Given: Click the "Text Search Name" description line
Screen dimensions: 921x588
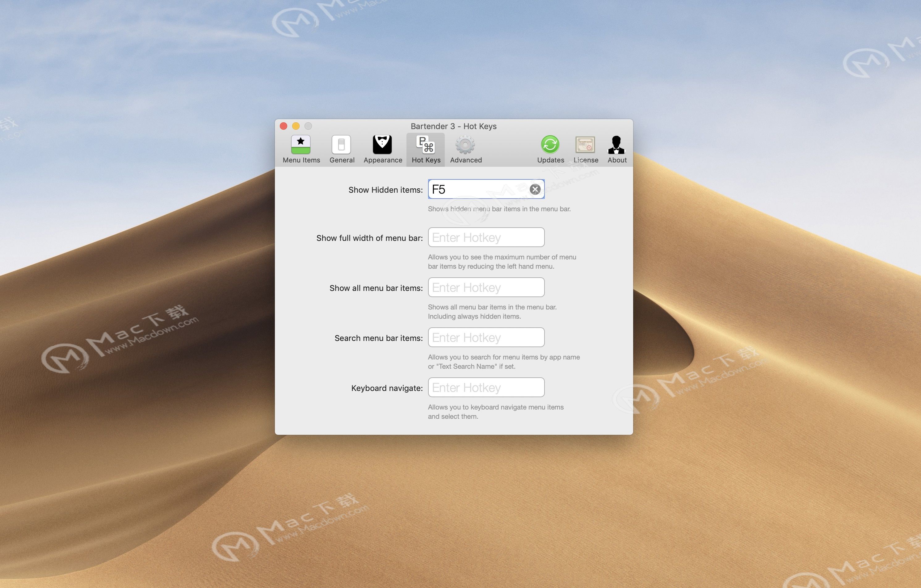Looking at the screenshot, I should [471, 366].
